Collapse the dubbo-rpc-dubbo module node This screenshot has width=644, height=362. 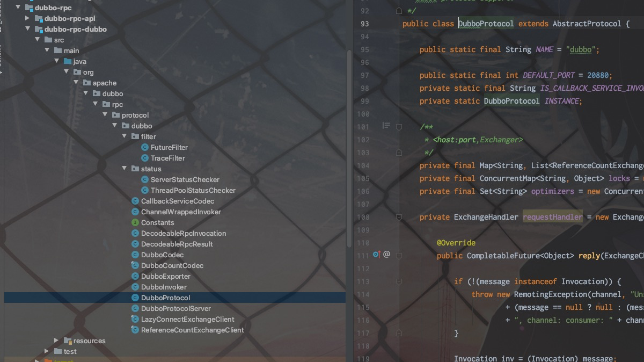point(28,29)
